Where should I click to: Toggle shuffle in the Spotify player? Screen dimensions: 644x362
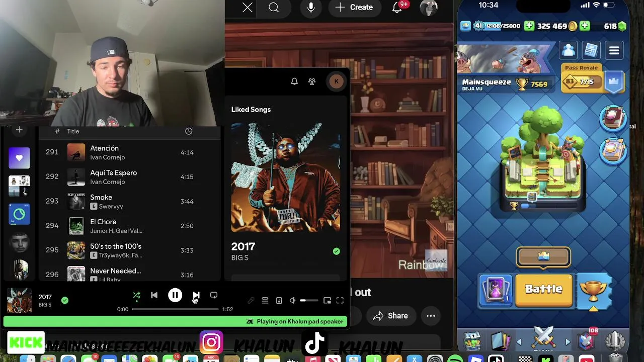(x=136, y=296)
